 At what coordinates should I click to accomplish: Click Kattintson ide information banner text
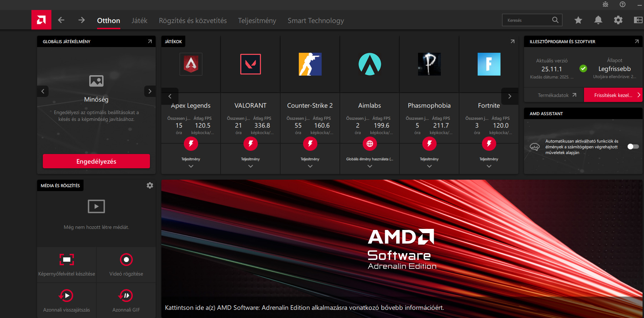coord(305,308)
